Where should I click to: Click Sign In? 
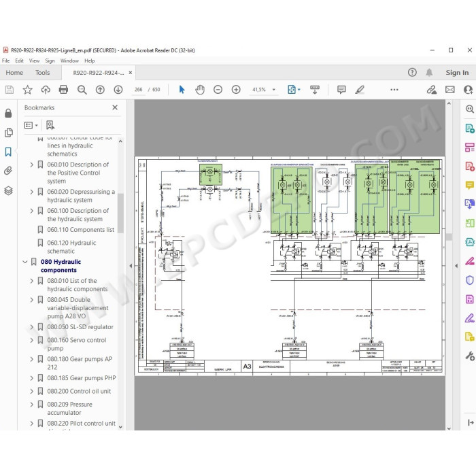pos(457,73)
